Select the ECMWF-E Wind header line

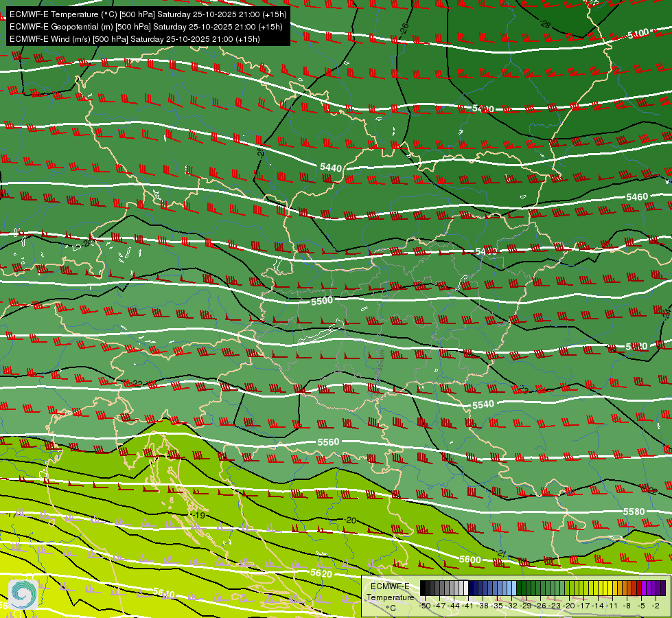click(x=135, y=39)
